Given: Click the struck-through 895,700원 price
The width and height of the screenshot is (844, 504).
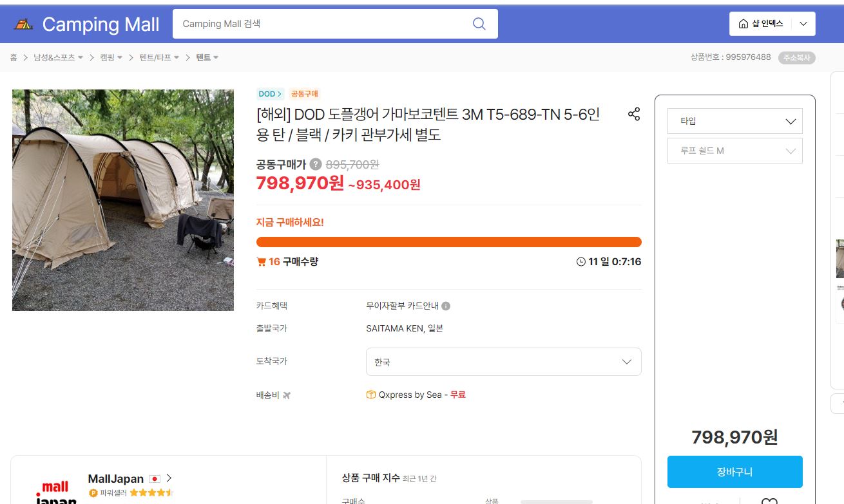Looking at the screenshot, I should click(352, 165).
